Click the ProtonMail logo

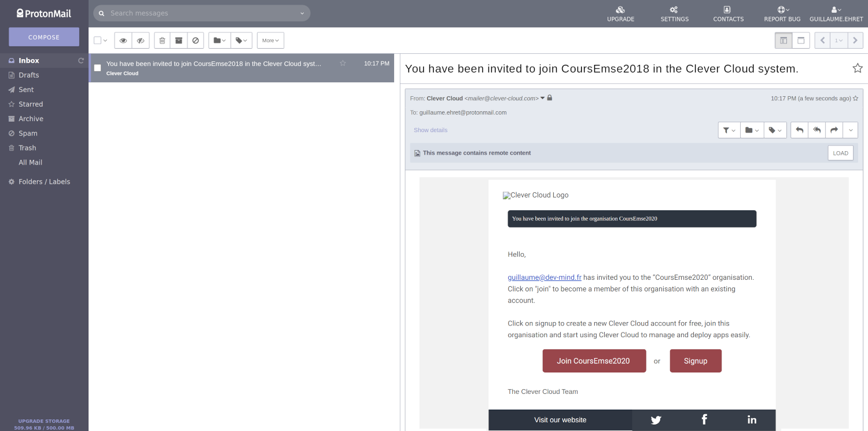(44, 13)
